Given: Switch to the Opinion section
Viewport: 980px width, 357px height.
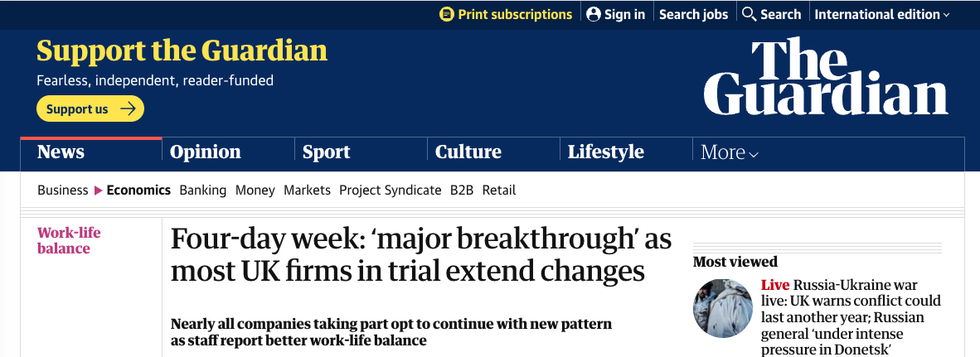Looking at the screenshot, I should tap(205, 152).
